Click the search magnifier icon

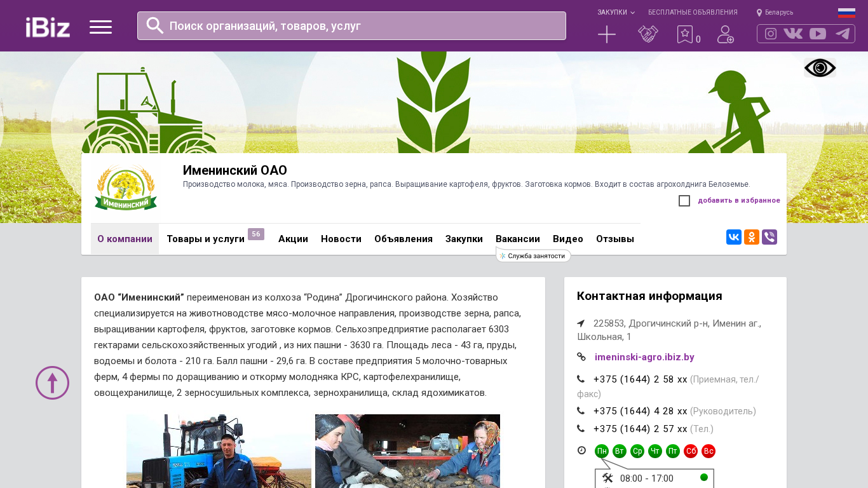click(x=155, y=25)
